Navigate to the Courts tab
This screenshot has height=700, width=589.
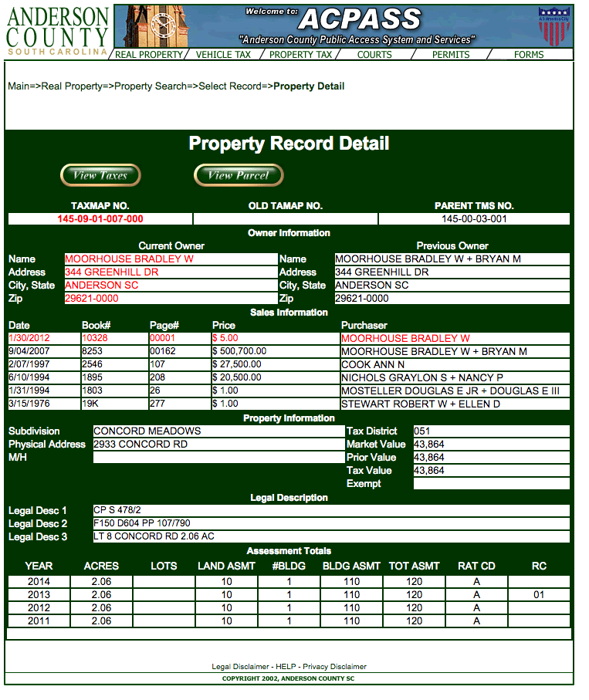[374, 55]
